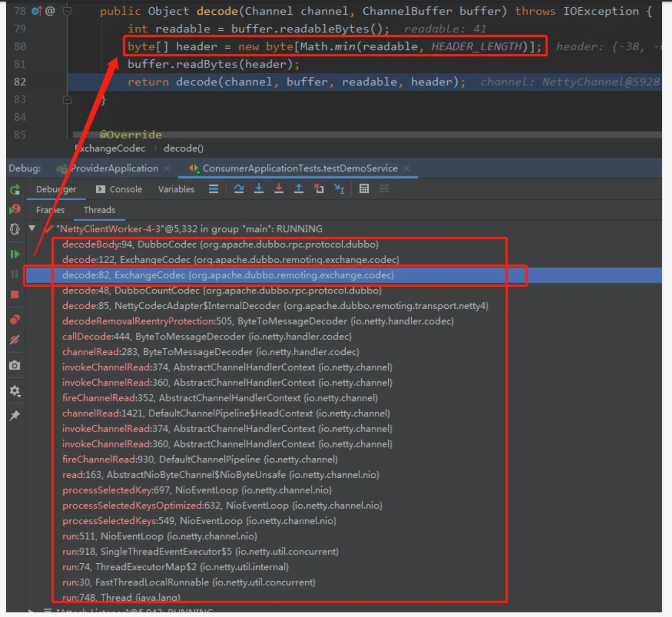Screen dimensions: 672x617
Task: Toggle Mute Breakpoints icon
Action: 15,339
